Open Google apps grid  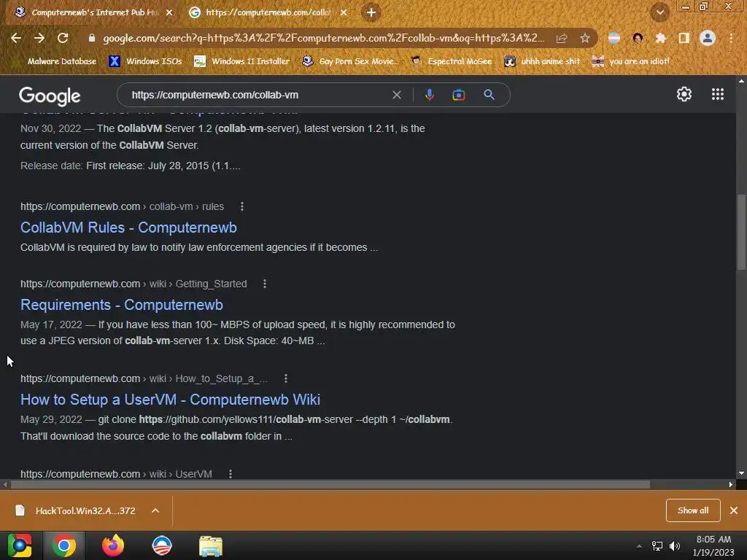point(718,94)
